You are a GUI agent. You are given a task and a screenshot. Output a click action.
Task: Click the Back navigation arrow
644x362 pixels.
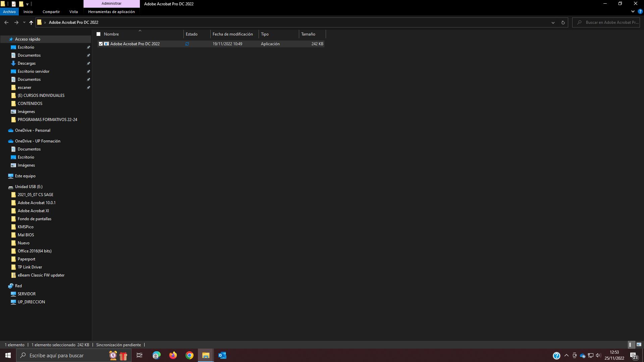point(6,22)
